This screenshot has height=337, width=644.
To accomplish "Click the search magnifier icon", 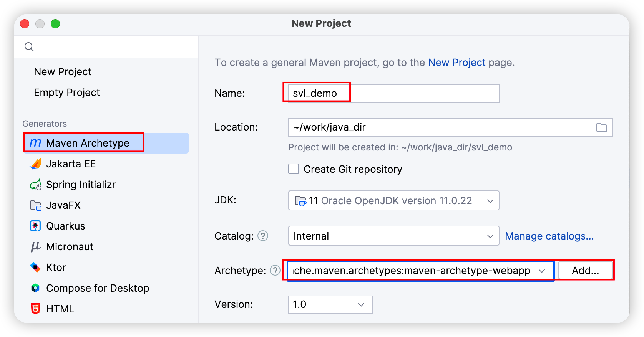I will click(x=29, y=47).
